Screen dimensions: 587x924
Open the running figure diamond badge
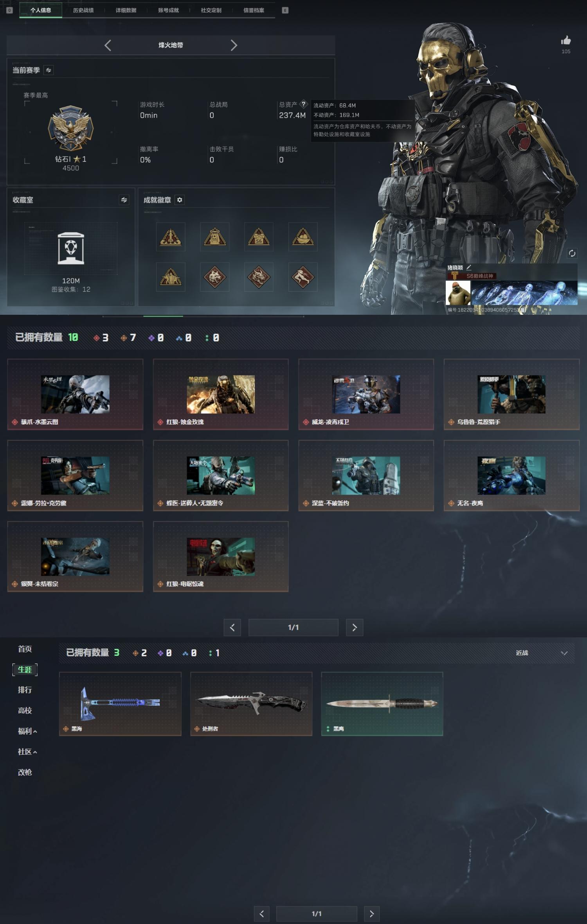coord(303,277)
